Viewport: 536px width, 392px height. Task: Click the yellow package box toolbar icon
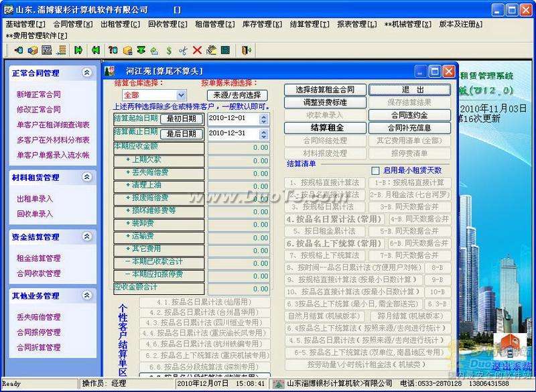click(x=127, y=50)
